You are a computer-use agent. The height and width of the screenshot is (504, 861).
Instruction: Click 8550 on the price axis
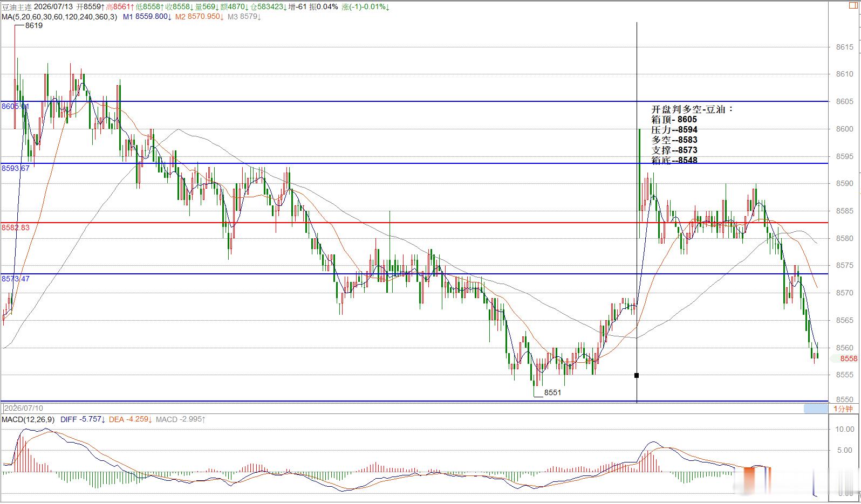845,399
